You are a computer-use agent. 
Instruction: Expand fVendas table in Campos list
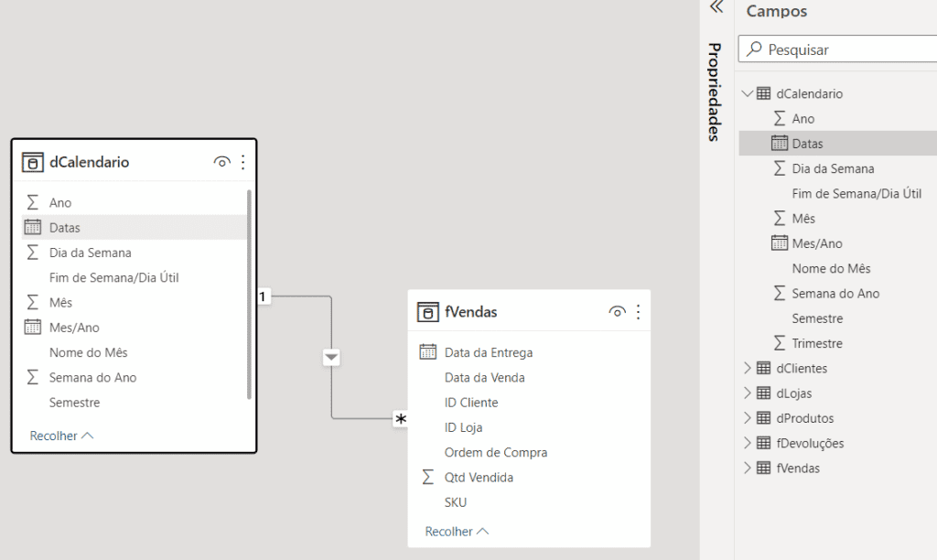pyautogui.click(x=747, y=468)
